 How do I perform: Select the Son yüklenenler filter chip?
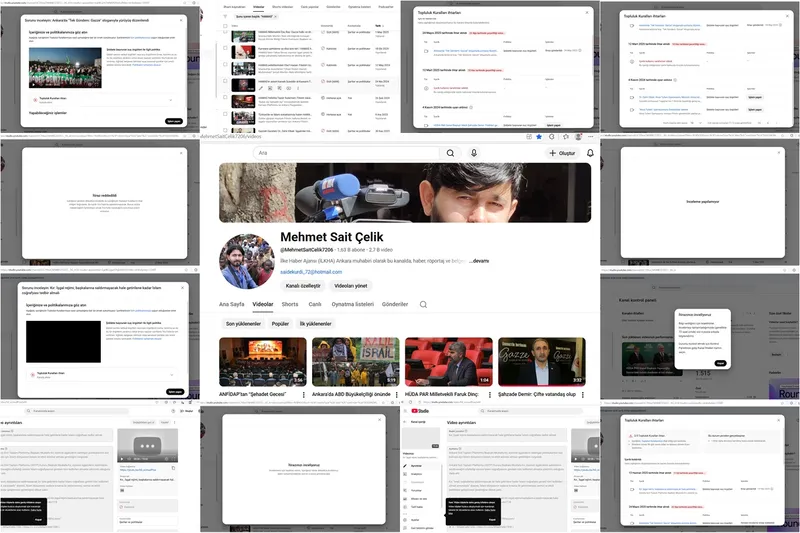pos(242,324)
